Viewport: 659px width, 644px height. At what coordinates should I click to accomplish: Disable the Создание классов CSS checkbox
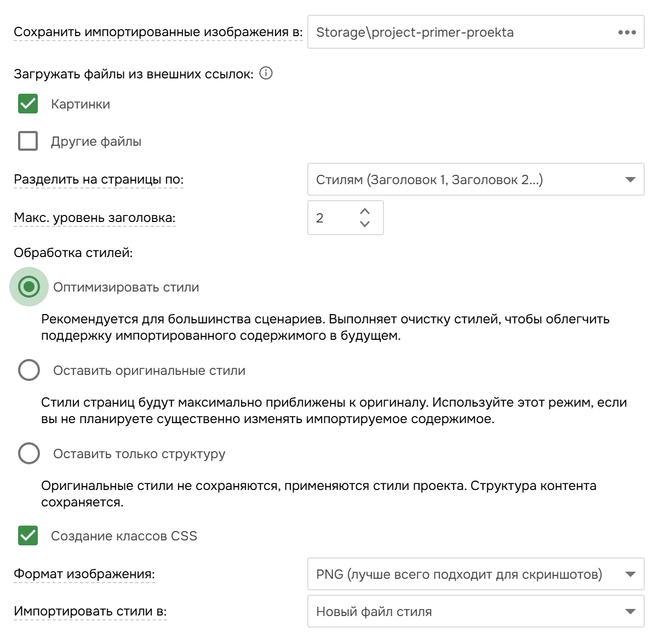point(28,536)
